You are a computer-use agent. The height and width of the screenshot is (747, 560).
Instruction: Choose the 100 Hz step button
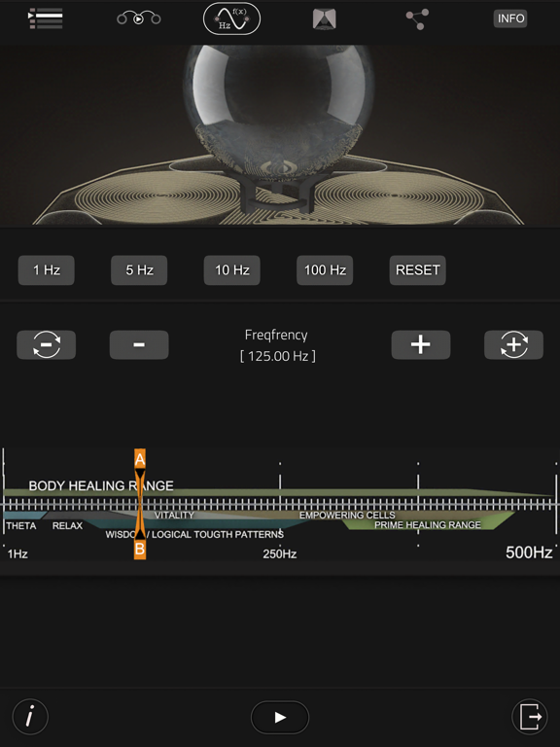point(325,270)
